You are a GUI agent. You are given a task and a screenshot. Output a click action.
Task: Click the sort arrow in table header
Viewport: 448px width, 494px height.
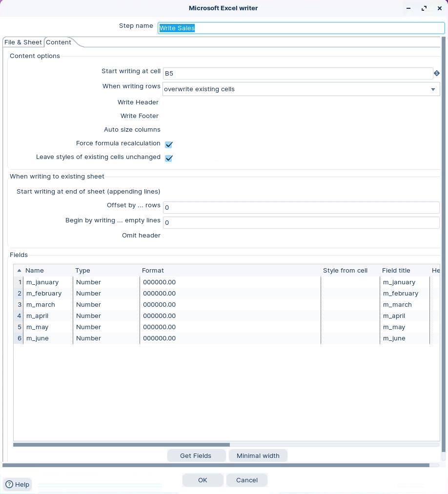pos(19,271)
